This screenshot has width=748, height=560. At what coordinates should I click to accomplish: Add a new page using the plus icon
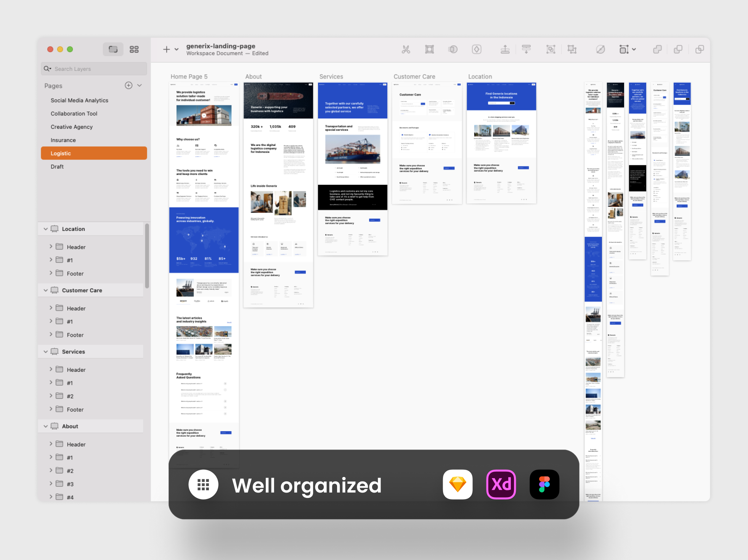[128, 86]
